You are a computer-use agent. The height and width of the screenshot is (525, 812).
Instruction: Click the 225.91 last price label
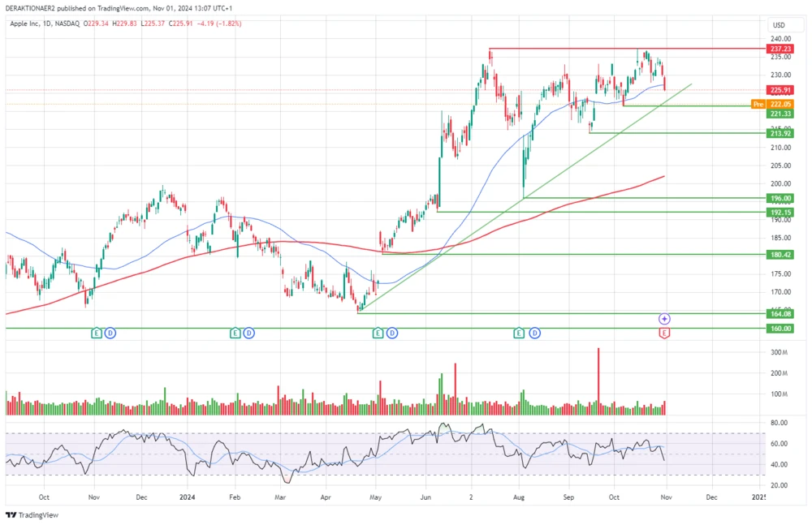click(x=779, y=89)
